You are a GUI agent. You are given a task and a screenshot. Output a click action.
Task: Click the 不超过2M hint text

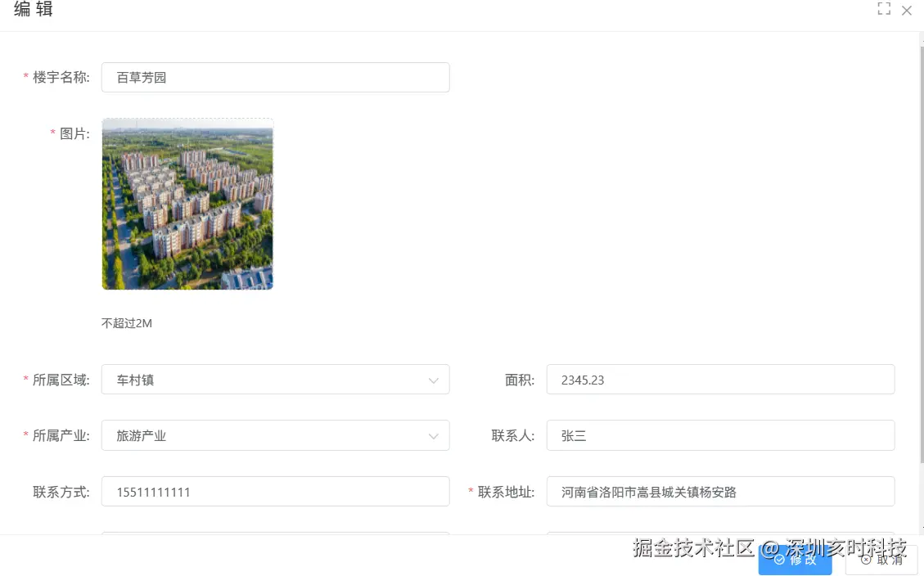tap(127, 322)
